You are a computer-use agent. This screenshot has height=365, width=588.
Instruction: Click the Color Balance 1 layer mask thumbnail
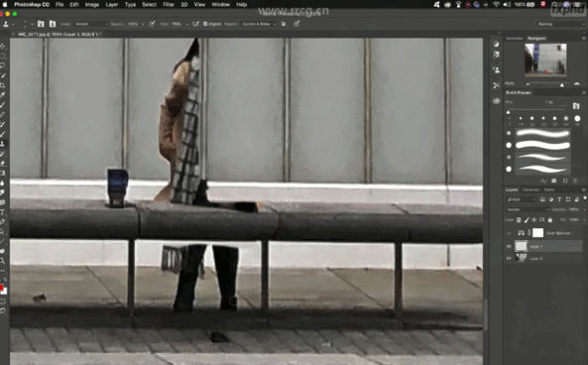tap(537, 233)
